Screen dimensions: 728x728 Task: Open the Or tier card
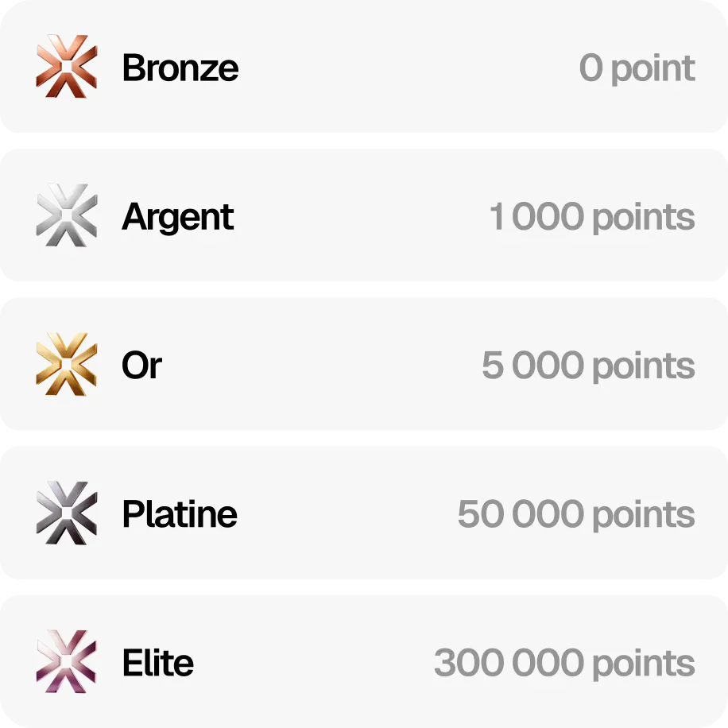coord(364,364)
